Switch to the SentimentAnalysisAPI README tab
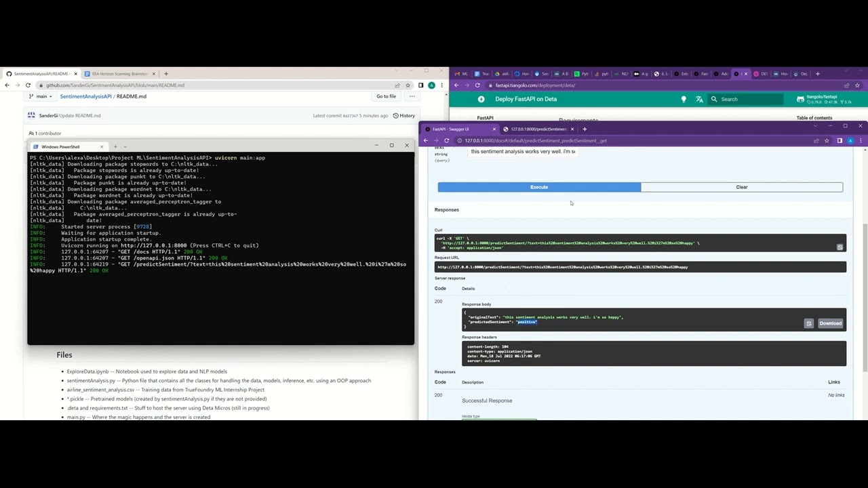The image size is (868, 488). tap(41, 74)
